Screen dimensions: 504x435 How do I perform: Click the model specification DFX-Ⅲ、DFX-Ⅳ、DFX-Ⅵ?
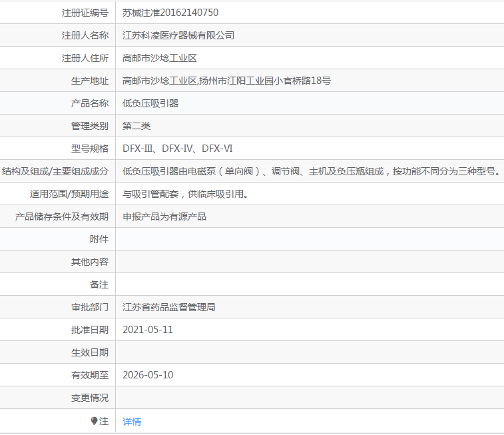point(177,149)
